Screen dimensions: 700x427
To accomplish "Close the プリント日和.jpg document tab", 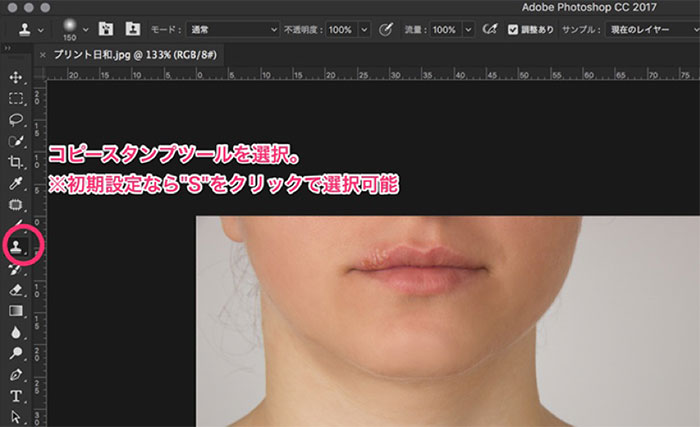I will click(42, 55).
